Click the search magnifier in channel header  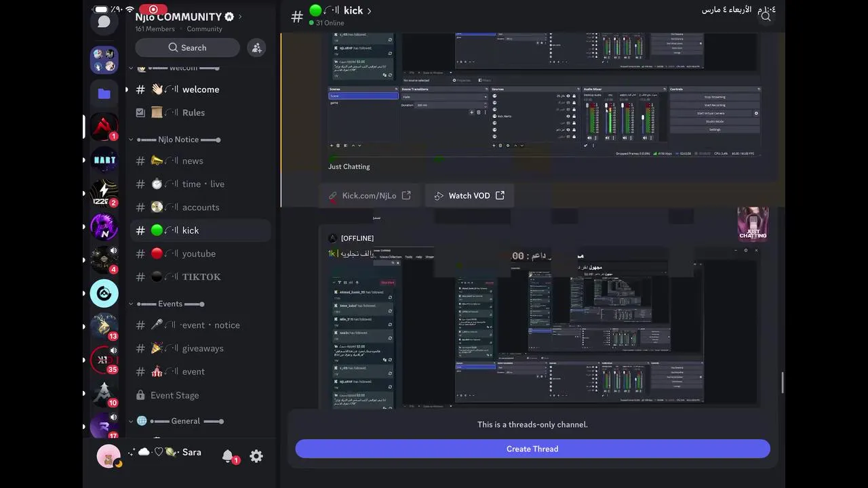click(x=766, y=16)
